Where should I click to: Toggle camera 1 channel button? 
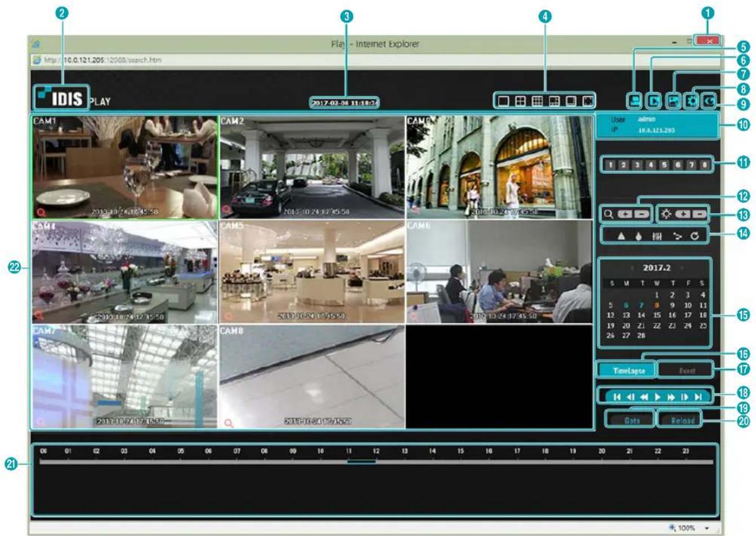click(x=610, y=165)
